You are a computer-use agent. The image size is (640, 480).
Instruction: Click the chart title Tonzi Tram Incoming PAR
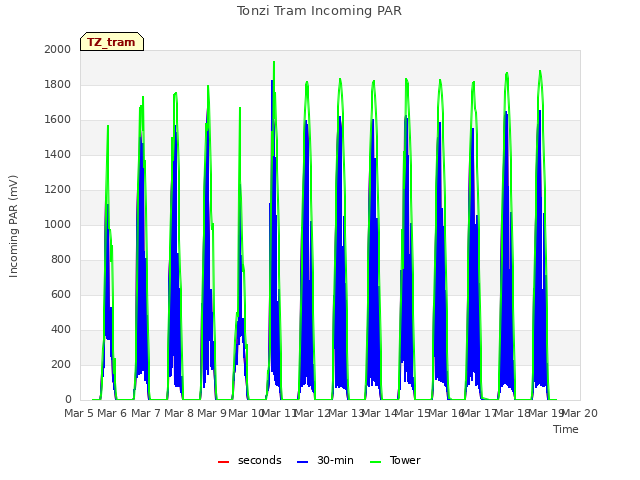[x=319, y=11]
